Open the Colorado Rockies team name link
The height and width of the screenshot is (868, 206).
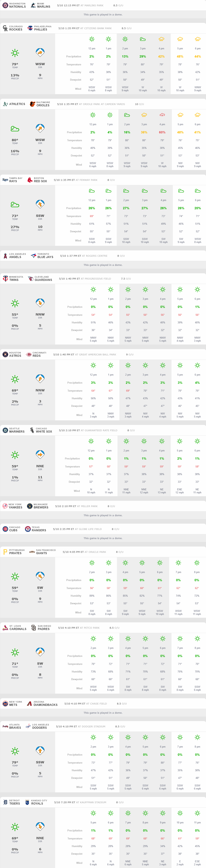coord(16,28)
